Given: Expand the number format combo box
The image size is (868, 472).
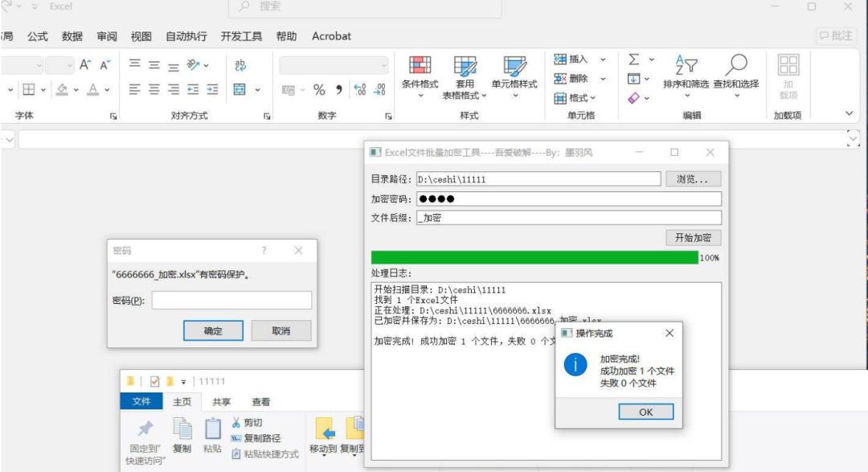Looking at the screenshot, I should point(383,65).
